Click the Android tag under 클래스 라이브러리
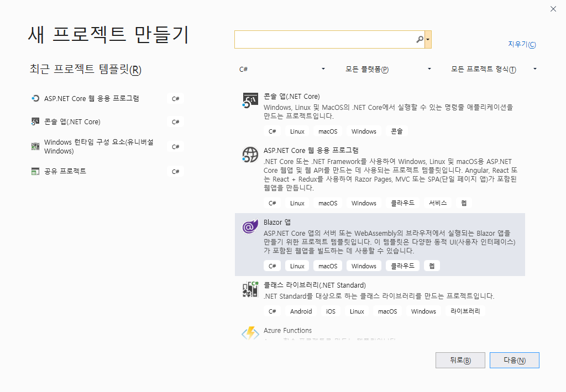This screenshot has height=392, width=566. click(x=301, y=311)
